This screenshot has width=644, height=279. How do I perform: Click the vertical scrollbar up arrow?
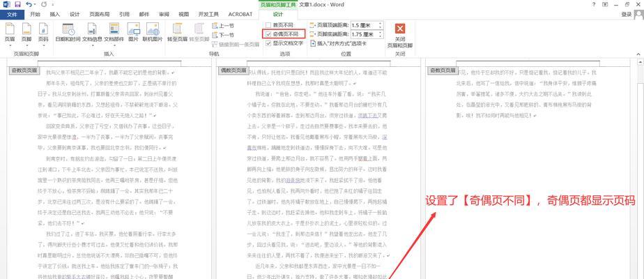pyautogui.click(x=641, y=62)
